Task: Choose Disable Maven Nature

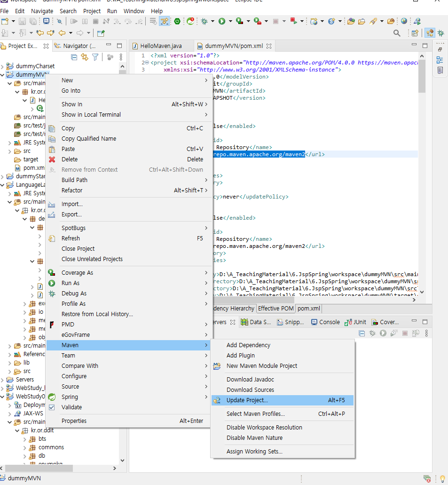Action: pos(283,438)
